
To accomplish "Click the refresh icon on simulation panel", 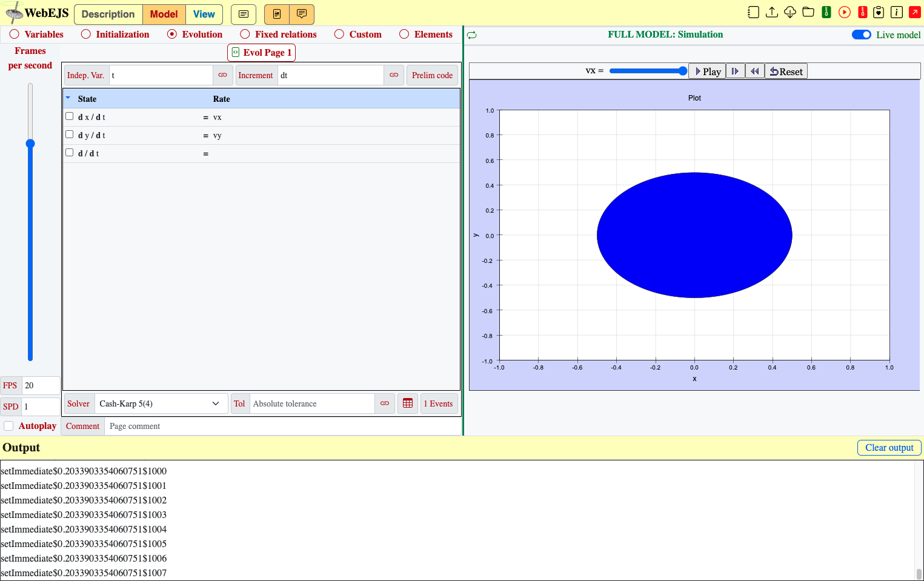I will tap(472, 35).
